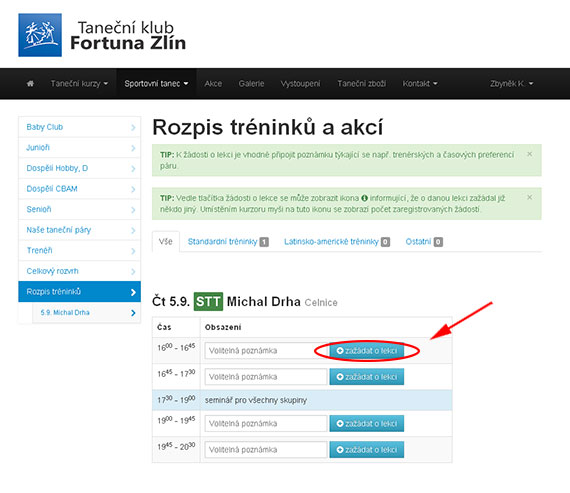
Task: Click the arrow beside 5.9. Michal Drha
Action: [133, 313]
